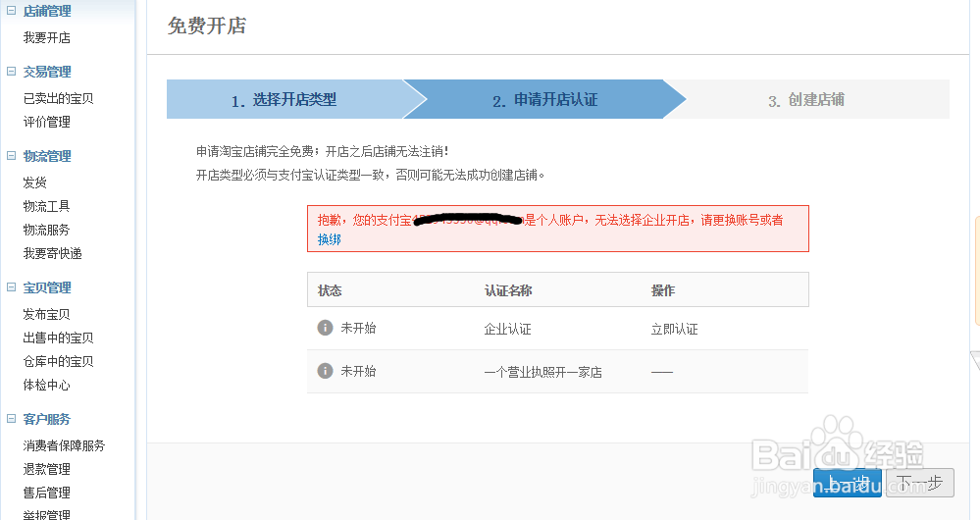The image size is (980, 520).
Task: Click 立即认证 for 企业认证
Action: click(674, 329)
